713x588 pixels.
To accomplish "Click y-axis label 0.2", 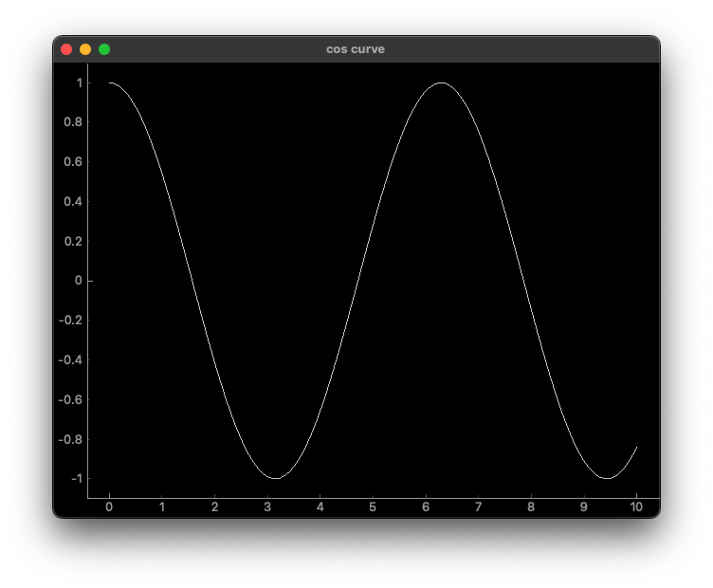I will [73, 242].
